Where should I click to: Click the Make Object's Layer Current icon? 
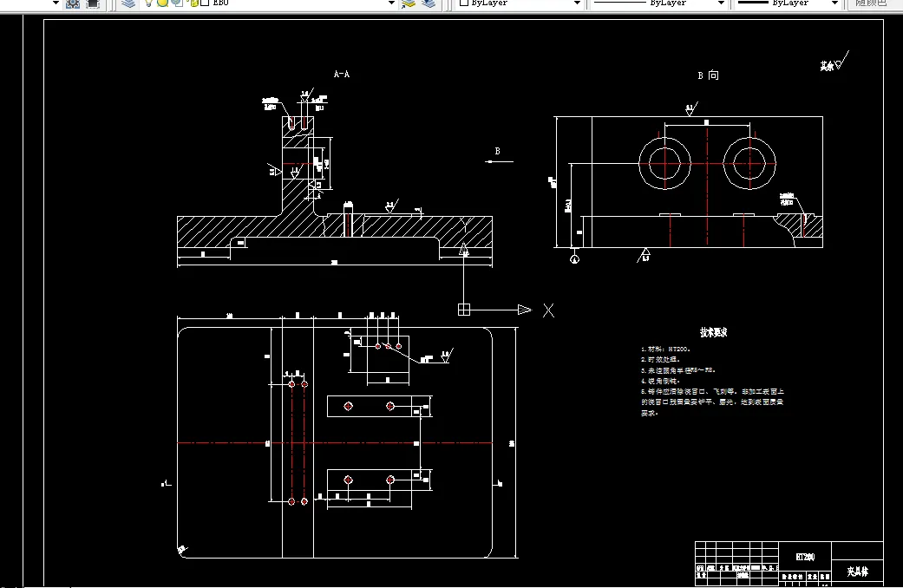pos(409,3)
